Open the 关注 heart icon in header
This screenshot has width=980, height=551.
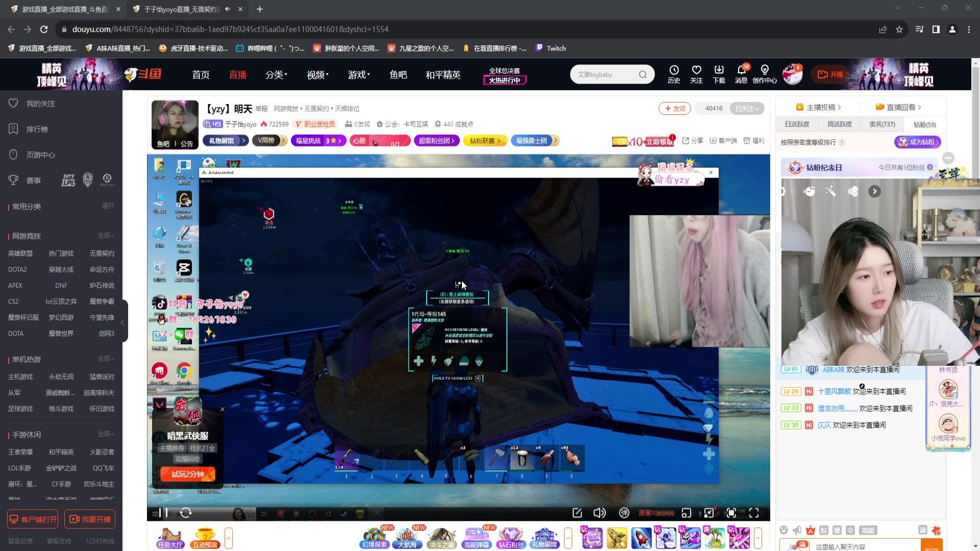coord(696,74)
